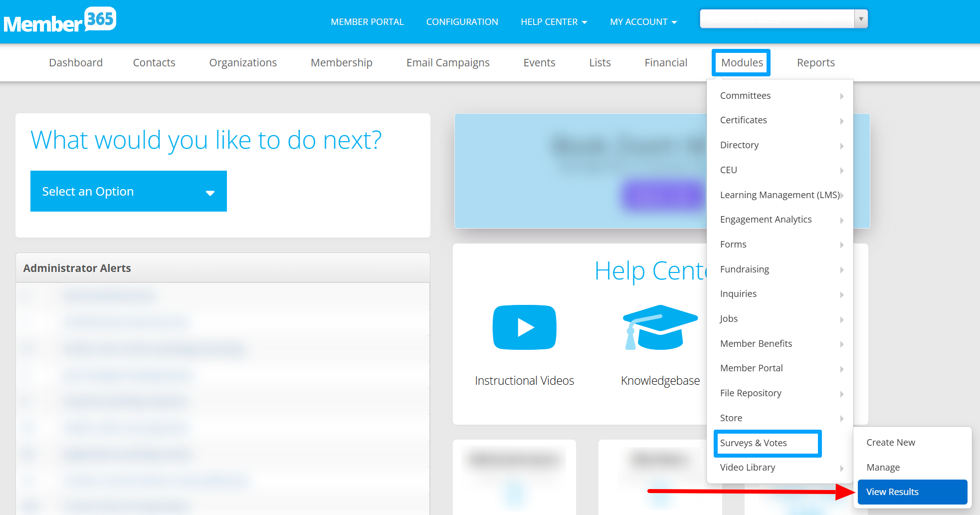
Task: Expand the Forms submenu
Action: [780, 245]
